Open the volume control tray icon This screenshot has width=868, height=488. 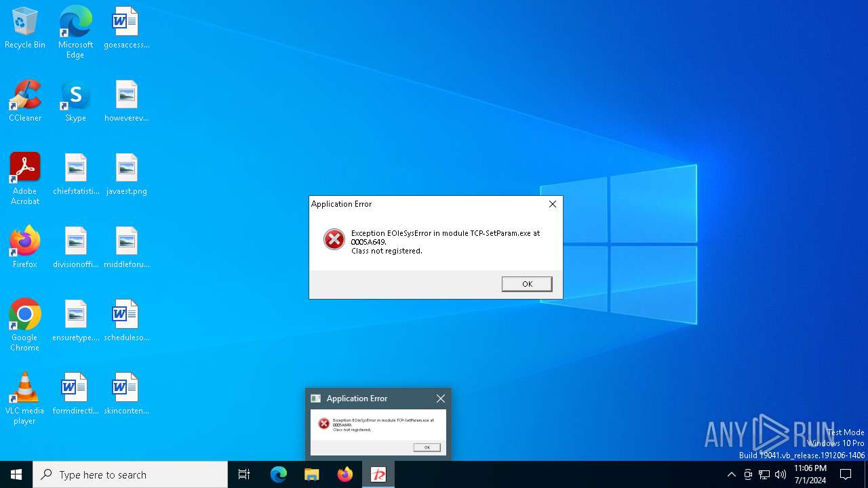click(x=781, y=474)
